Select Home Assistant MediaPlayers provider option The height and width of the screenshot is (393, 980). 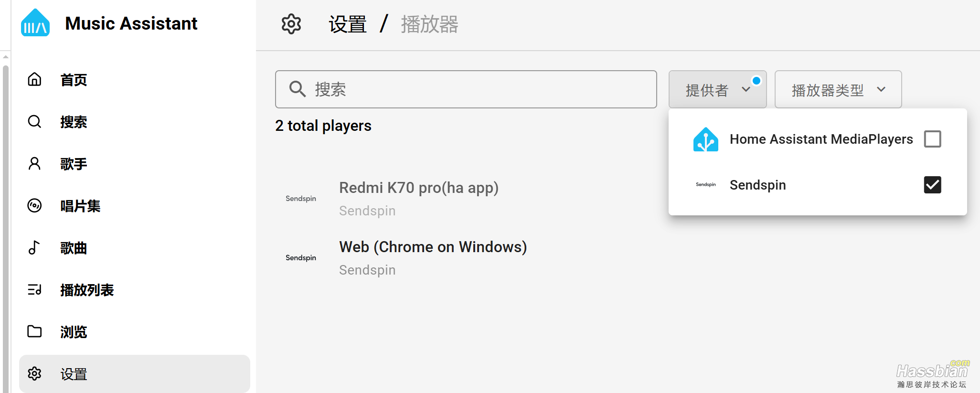820,139
